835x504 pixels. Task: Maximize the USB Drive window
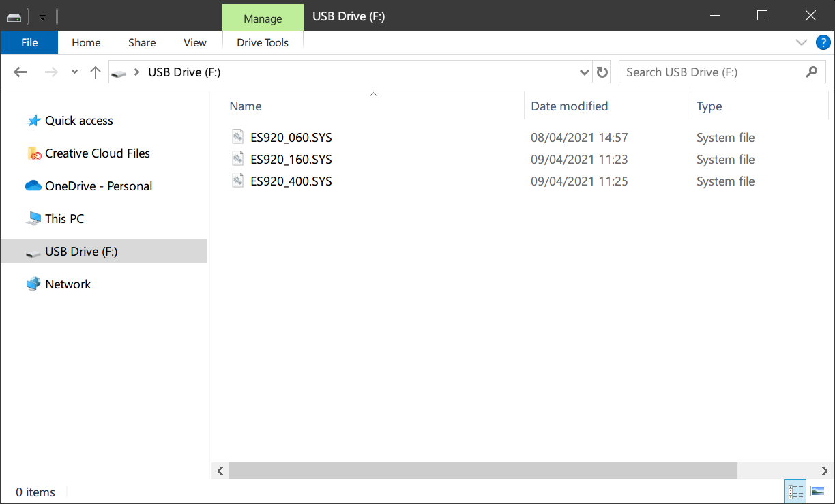click(763, 15)
